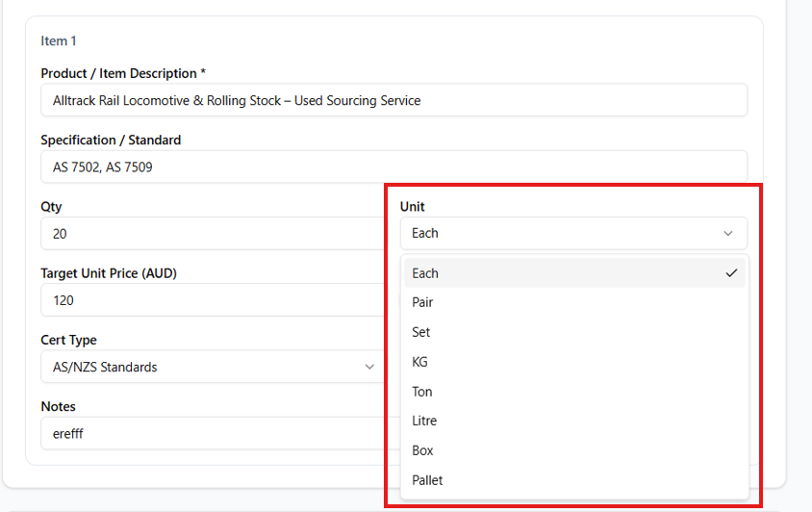
Task: Choose Pallet from the unit list
Action: [574, 480]
